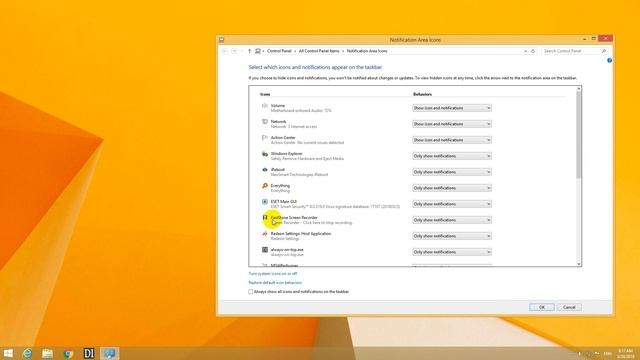Click the Network icon in the list
640x360 pixels.
pos(264,122)
